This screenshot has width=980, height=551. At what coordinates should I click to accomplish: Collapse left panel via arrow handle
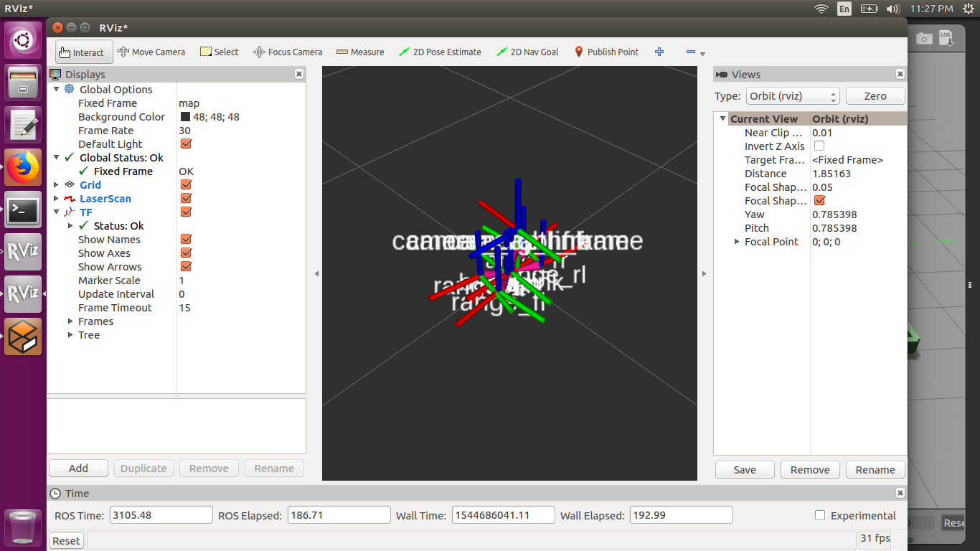pyautogui.click(x=316, y=273)
